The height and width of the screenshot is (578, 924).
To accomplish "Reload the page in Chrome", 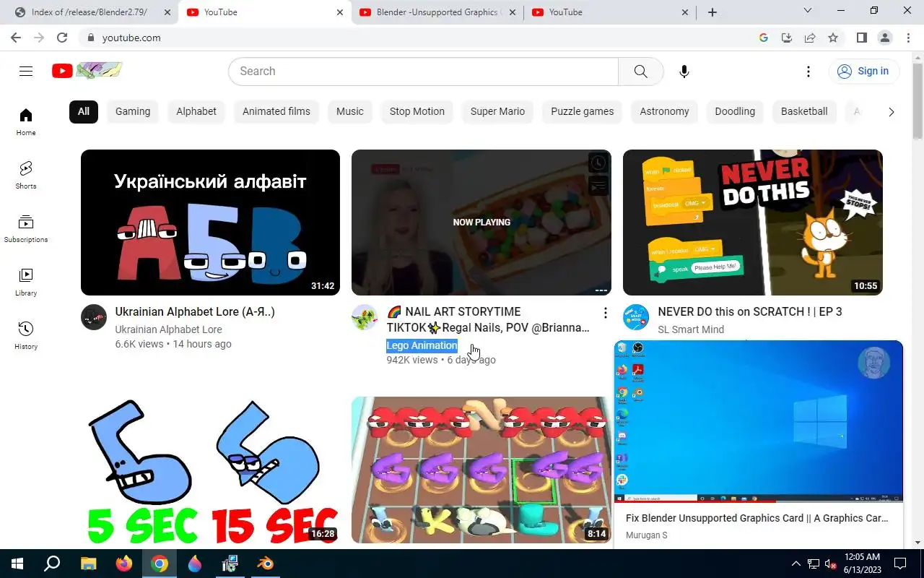I will [62, 38].
